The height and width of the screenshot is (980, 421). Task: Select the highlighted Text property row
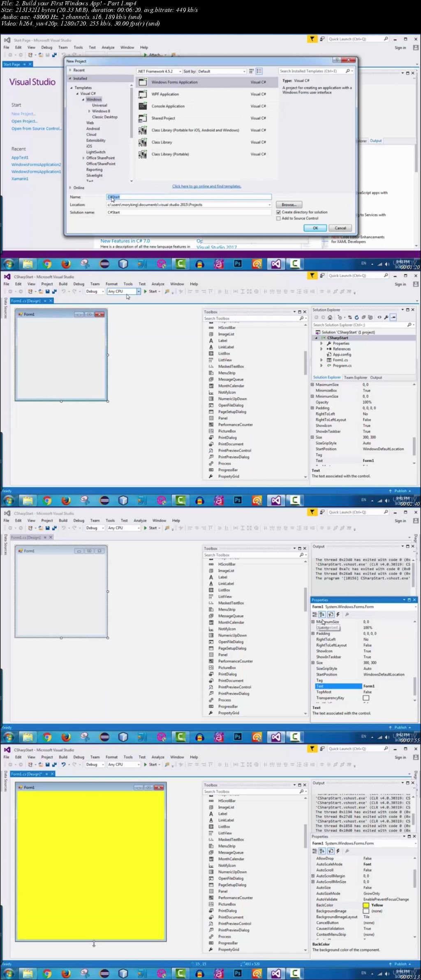338,686
